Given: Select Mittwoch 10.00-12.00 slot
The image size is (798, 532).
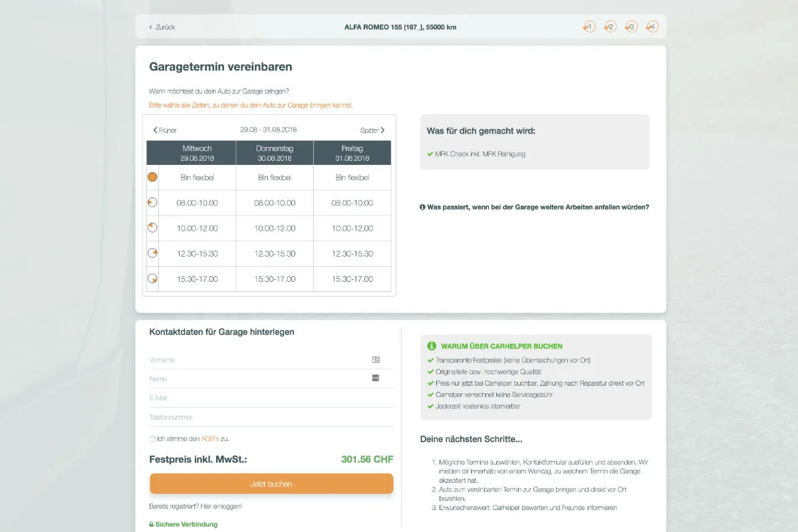Looking at the screenshot, I should click(x=197, y=228).
